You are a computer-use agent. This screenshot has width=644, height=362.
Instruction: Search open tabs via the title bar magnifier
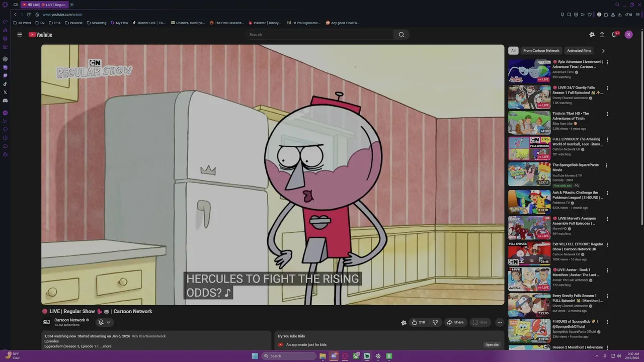tap(617, 5)
